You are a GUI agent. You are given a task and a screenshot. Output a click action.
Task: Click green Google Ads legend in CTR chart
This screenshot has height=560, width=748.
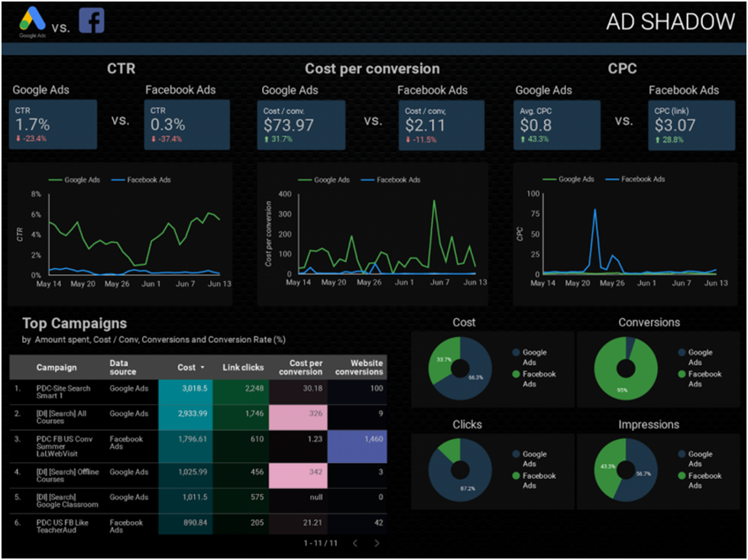click(74, 180)
